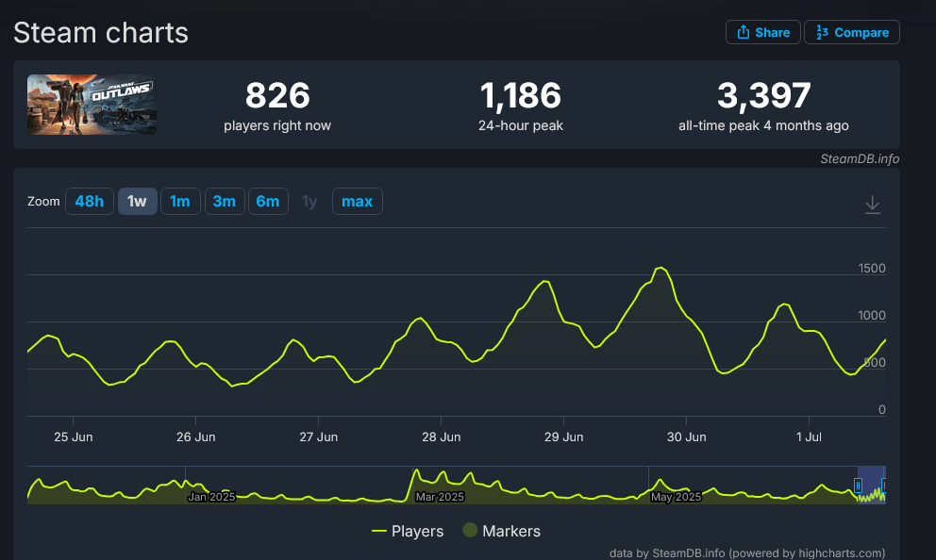Toggle the Markers series in legend
The height and width of the screenshot is (560, 936).
click(502, 531)
